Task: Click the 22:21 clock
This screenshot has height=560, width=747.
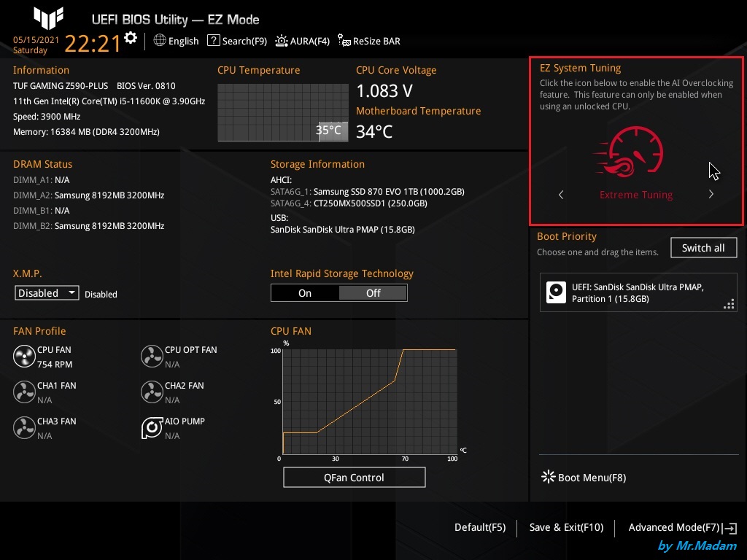Action: pyautogui.click(x=93, y=43)
